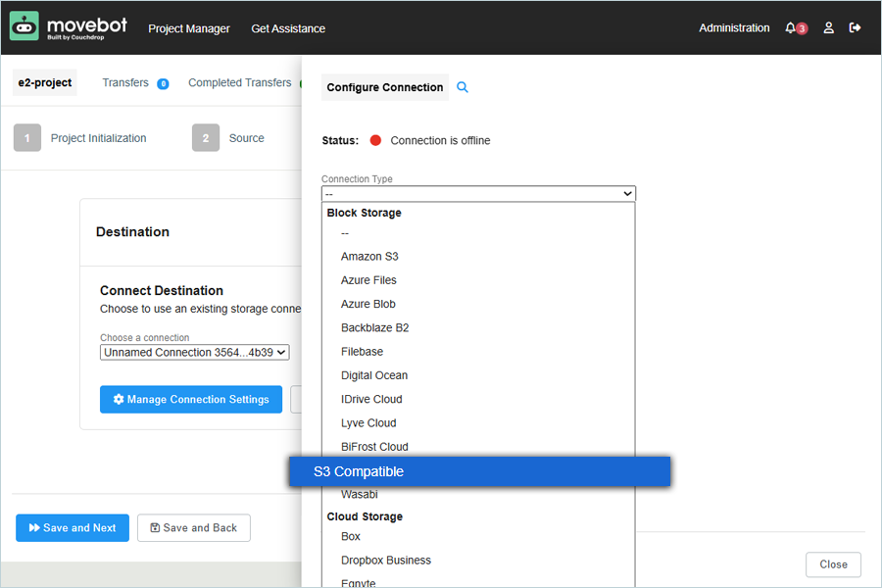This screenshot has height=588, width=882.
Task: Switch to the Completed Transfers tab
Action: point(239,83)
